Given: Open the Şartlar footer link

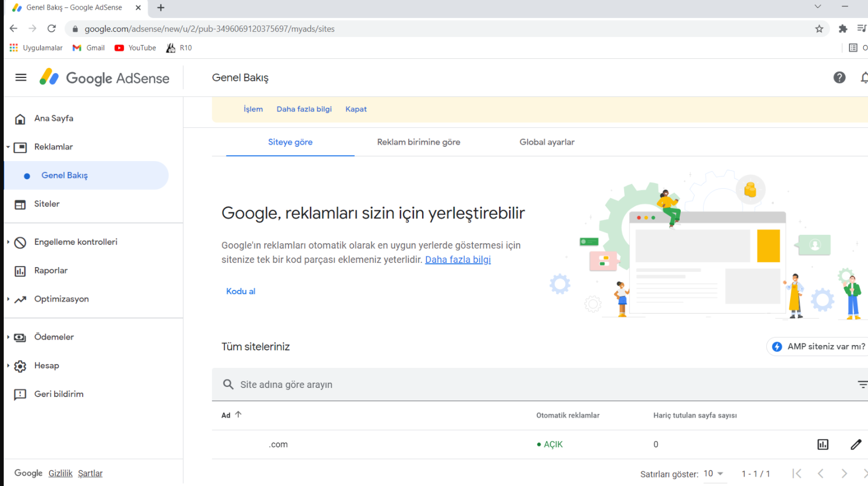Looking at the screenshot, I should (90, 473).
